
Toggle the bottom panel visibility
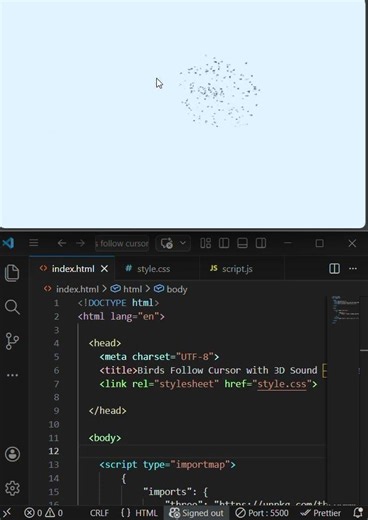(x=242, y=243)
